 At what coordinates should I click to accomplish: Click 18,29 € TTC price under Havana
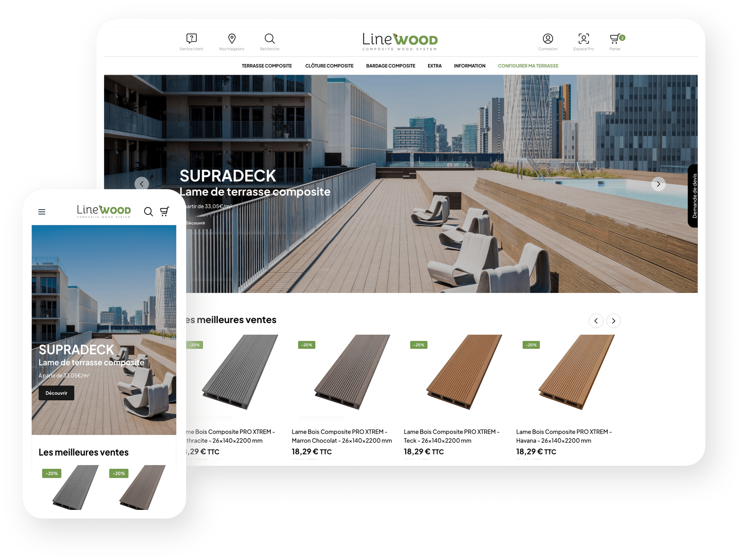pos(536,451)
